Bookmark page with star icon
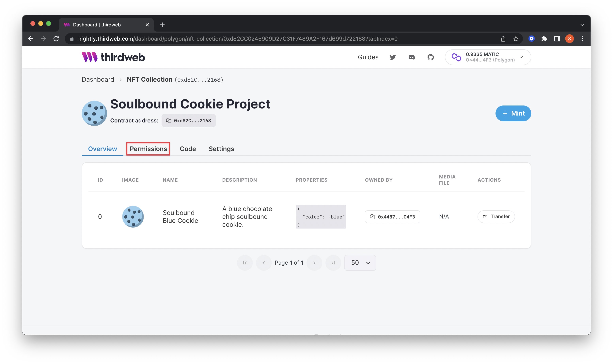 click(515, 38)
